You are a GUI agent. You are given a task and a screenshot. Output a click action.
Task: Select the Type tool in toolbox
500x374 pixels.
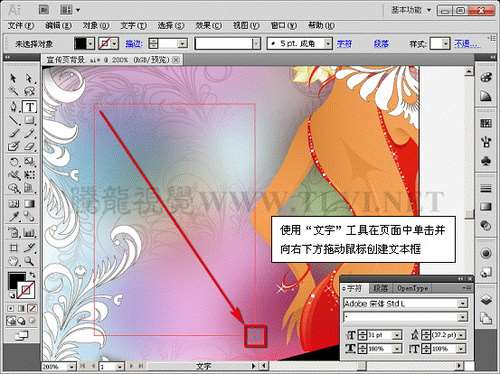(30, 107)
